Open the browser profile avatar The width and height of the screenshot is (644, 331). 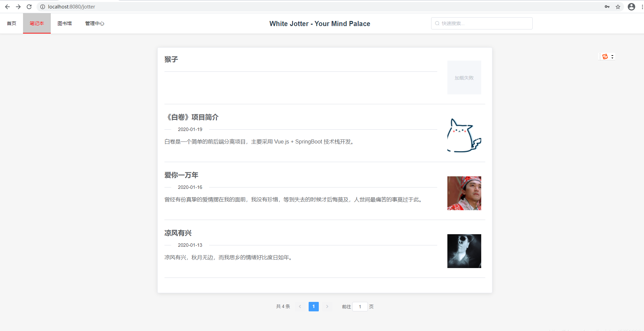(631, 7)
